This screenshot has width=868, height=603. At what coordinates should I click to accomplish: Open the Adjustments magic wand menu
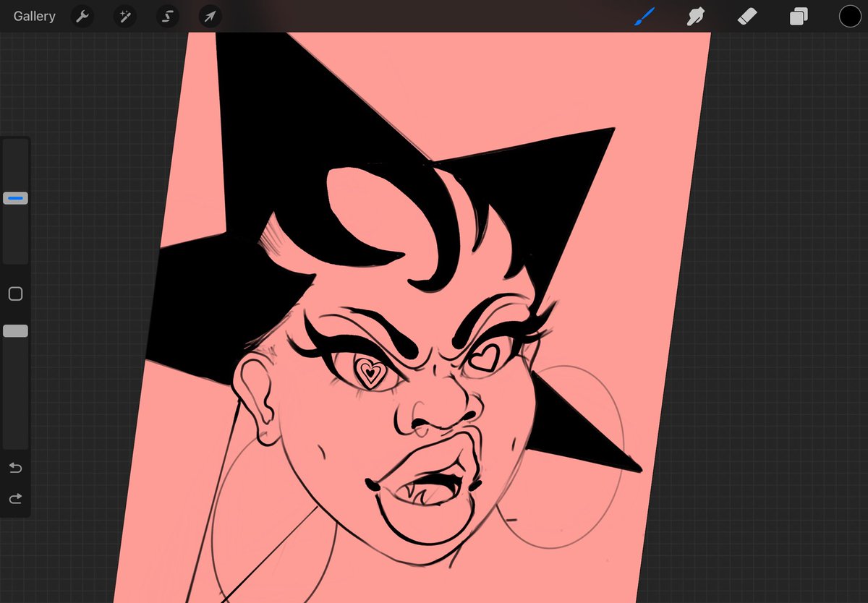(x=125, y=17)
